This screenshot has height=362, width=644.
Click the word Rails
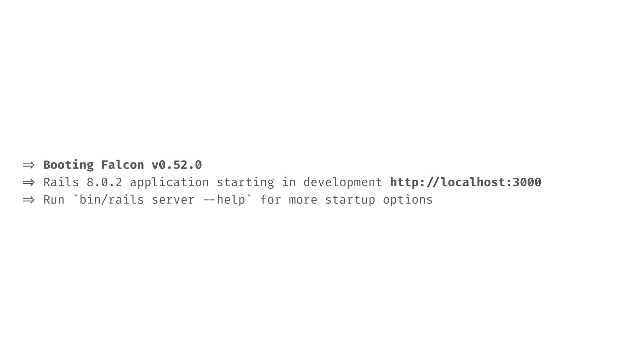pos(61,182)
